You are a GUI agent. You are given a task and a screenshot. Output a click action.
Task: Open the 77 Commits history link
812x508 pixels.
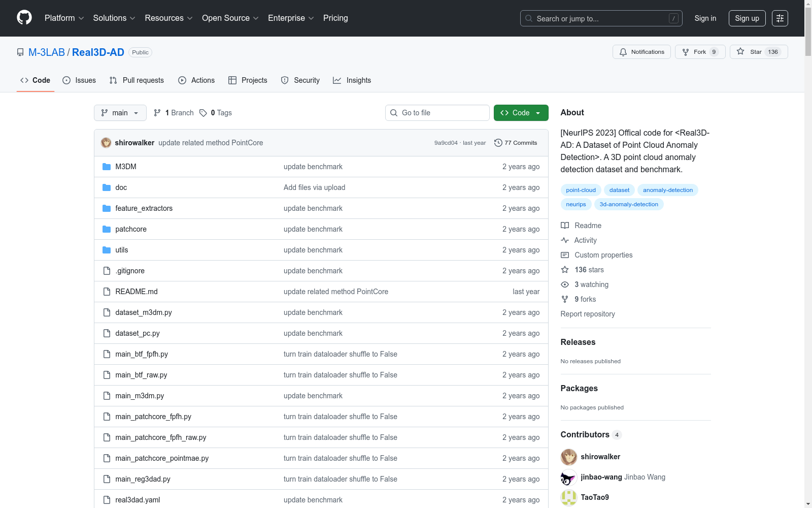[x=516, y=143]
